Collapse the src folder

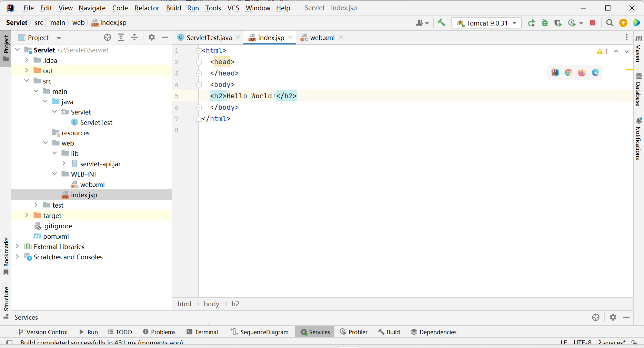[x=27, y=81]
